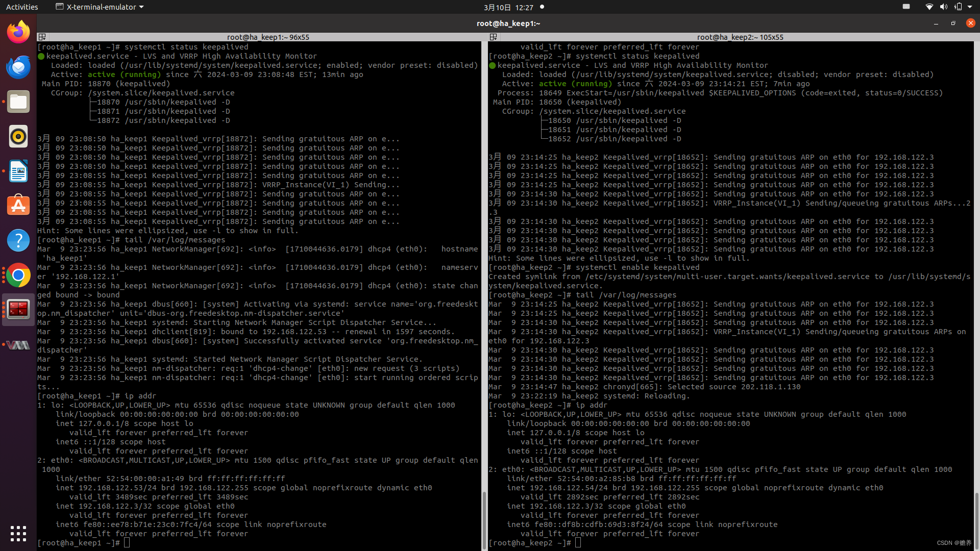Click the right pane split-layout icon
This screenshot has height=551, width=980.
tap(493, 37)
